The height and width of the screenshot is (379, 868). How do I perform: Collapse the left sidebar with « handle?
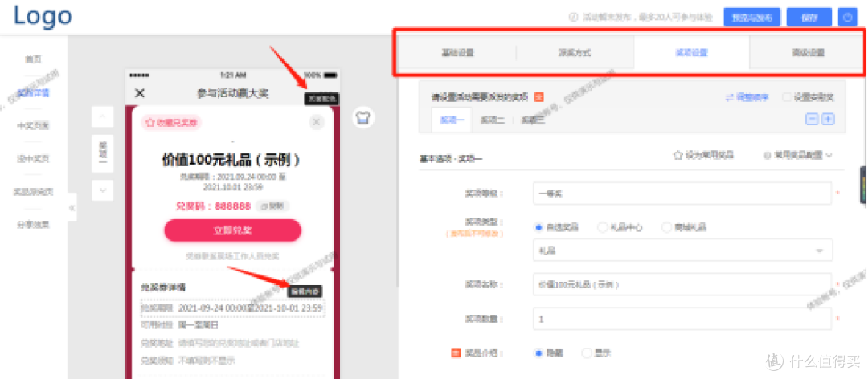[x=72, y=208]
